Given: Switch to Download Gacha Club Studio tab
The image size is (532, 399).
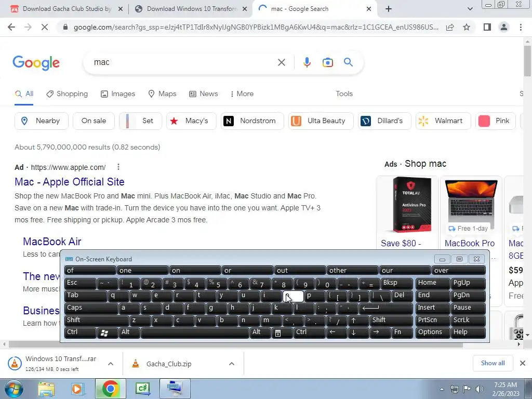Looking at the screenshot, I should [x=67, y=9].
